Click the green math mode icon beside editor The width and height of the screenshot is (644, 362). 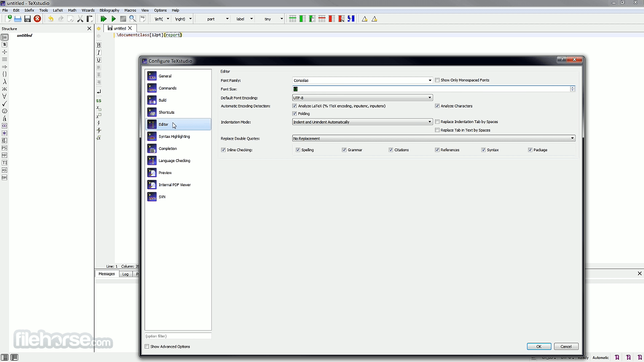pos(99,101)
